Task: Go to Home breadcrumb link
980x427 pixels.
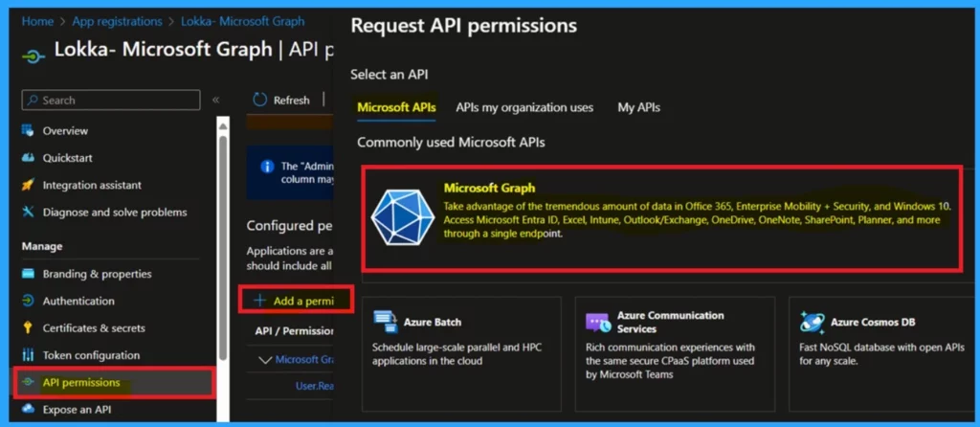Action: click(x=37, y=21)
